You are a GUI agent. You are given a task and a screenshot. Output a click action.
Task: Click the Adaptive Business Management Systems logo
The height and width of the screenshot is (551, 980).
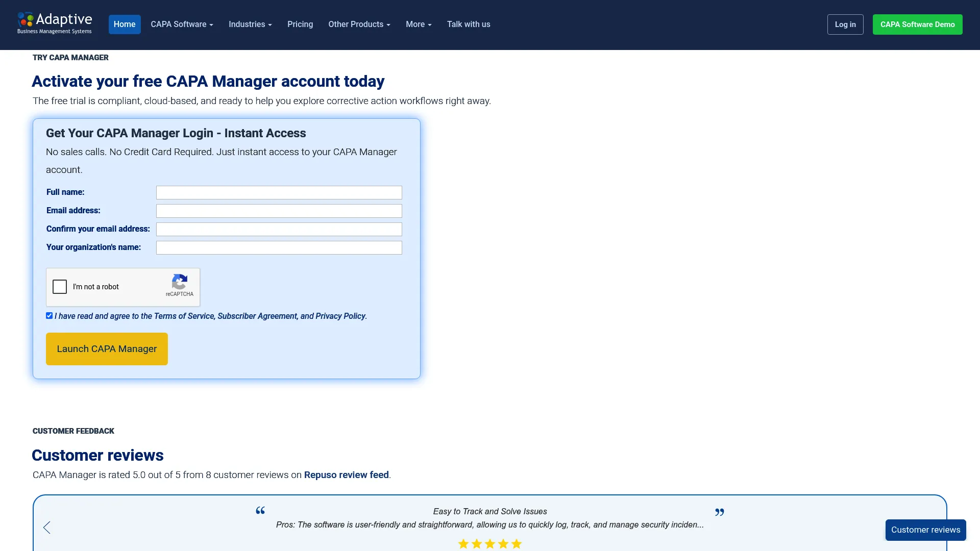55,23
